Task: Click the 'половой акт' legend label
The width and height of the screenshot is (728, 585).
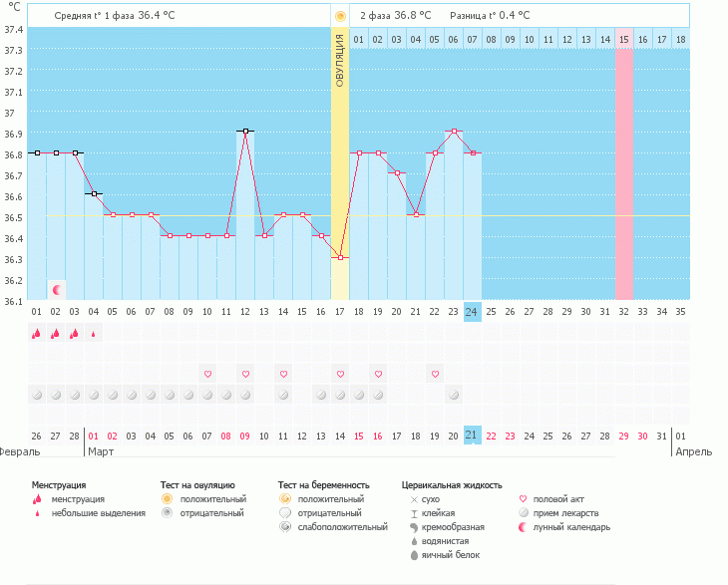Action: click(x=558, y=498)
